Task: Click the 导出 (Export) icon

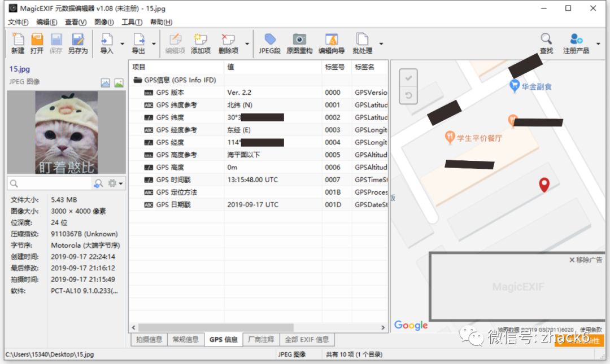Action: click(138, 43)
